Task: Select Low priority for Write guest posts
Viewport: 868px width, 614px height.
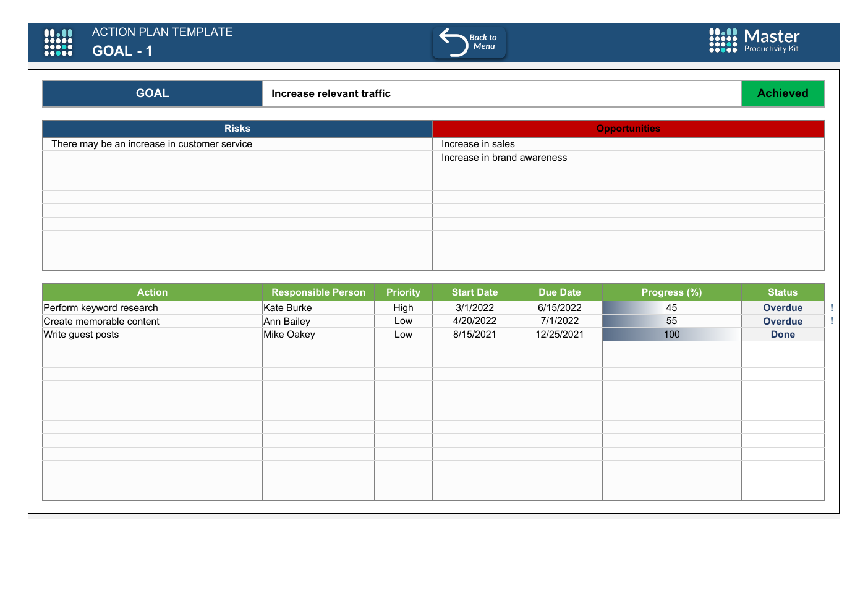Action: pos(403,335)
